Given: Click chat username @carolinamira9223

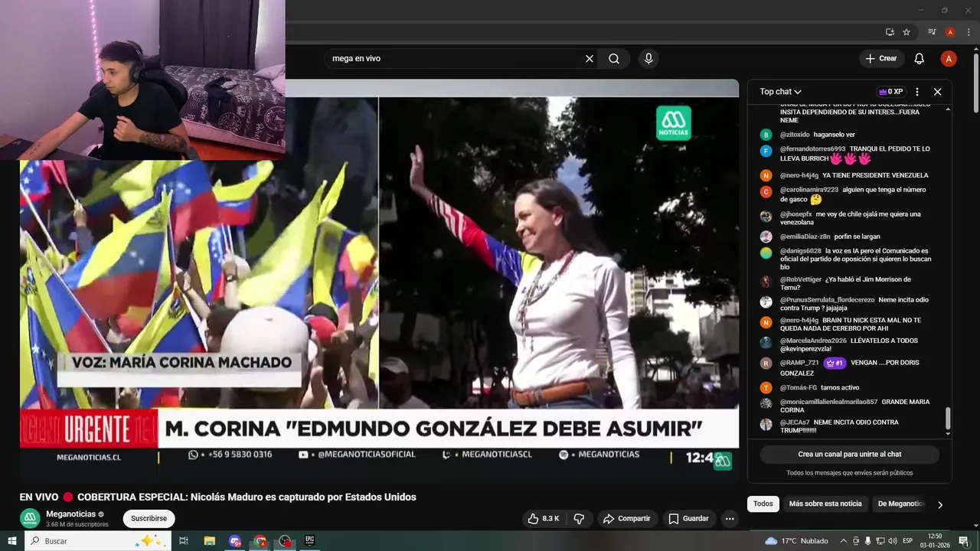Looking at the screenshot, I should [x=809, y=190].
